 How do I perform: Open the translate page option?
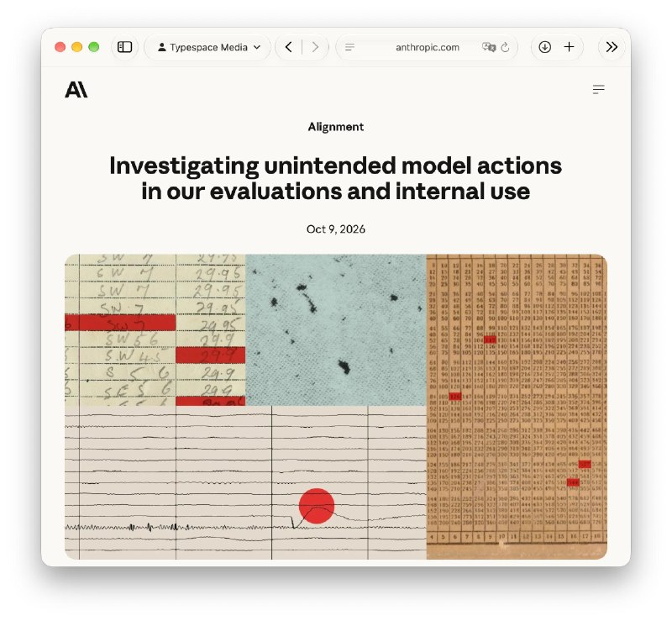pyautogui.click(x=489, y=47)
